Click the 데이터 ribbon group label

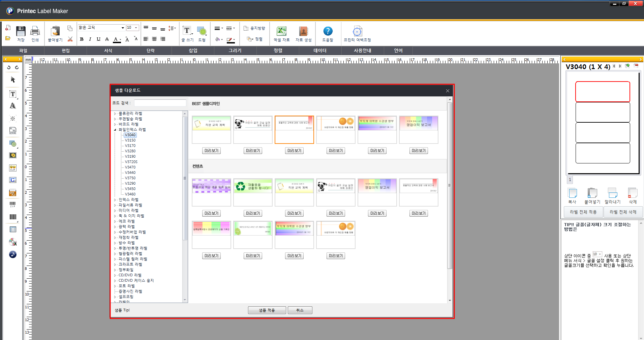pyautogui.click(x=320, y=51)
